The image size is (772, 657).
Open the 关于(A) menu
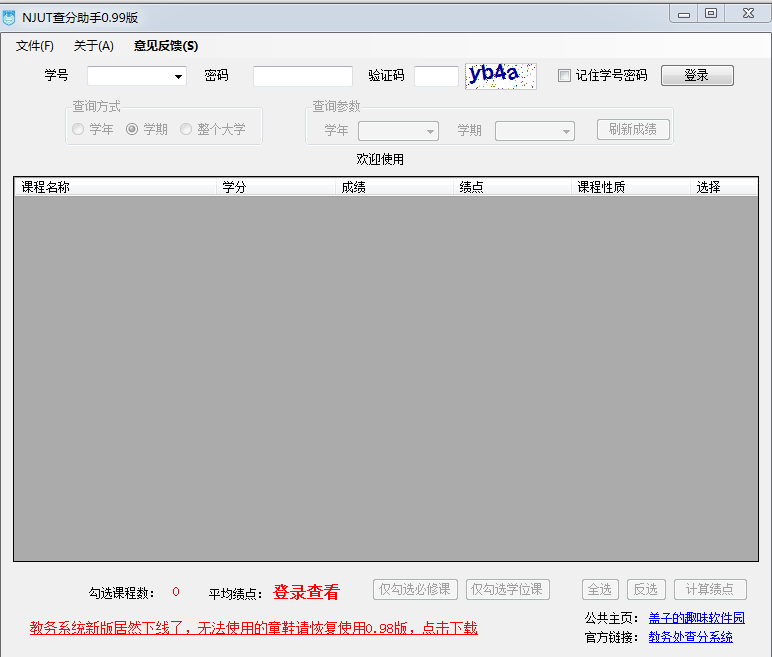tap(94, 46)
